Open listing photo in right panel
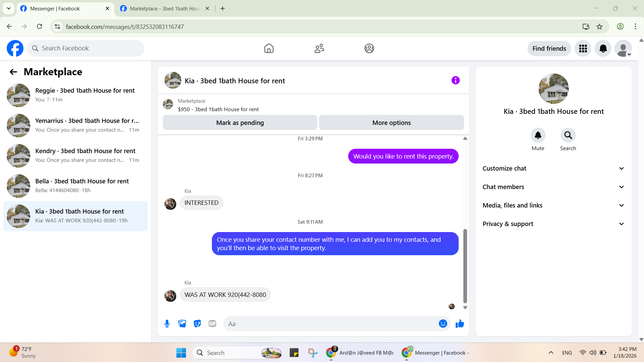644x362 pixels. click(x=553, y=89)
